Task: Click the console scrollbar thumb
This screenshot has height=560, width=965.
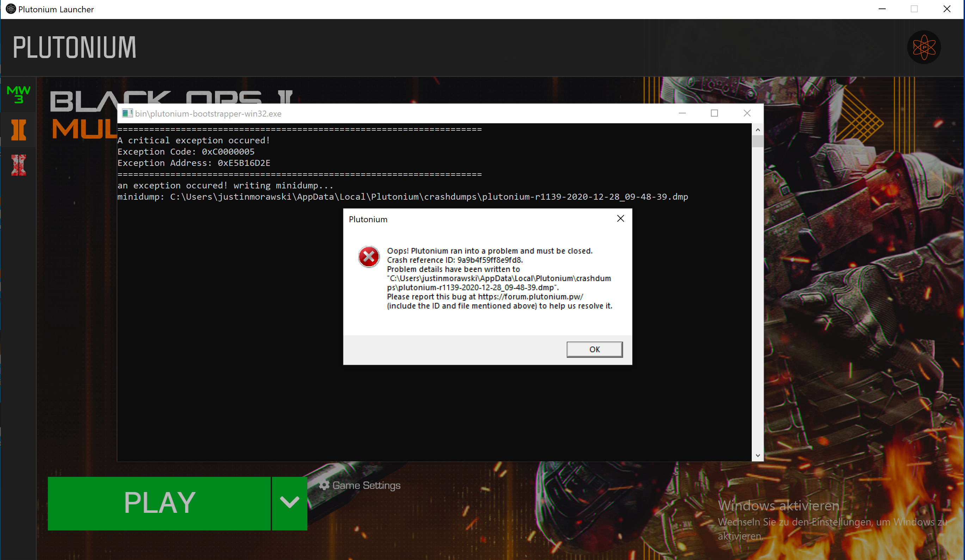Action: pos(757,142)
